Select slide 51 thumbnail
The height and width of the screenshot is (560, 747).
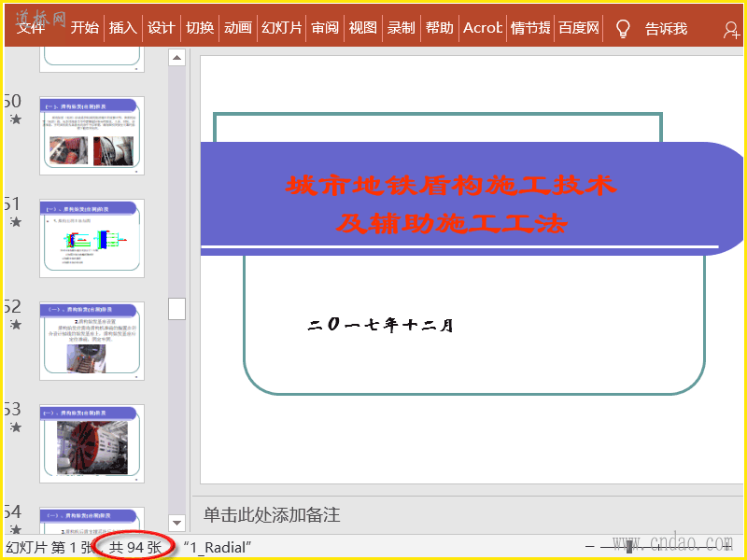[92, 238]
